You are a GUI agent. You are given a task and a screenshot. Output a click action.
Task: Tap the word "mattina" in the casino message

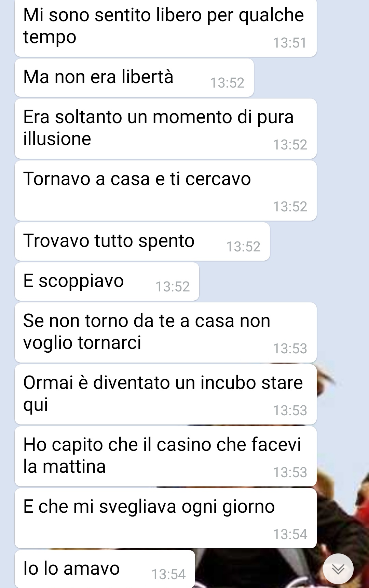(74, 467)
